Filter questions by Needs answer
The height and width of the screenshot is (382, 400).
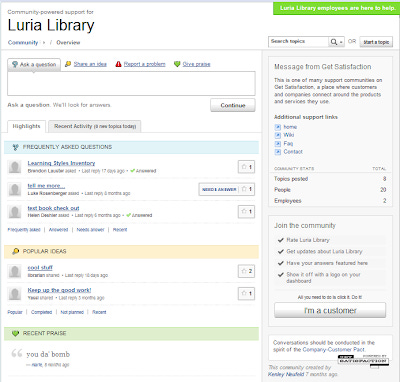point(90,230)
